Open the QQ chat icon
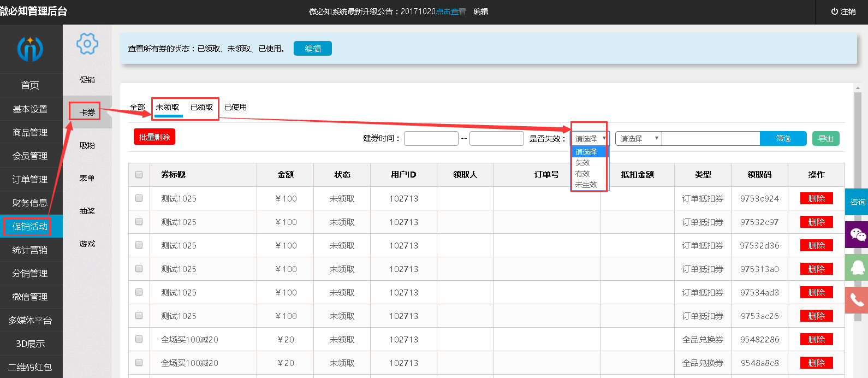The height and width of the screenshot is (378, 868). coord(857,267)
